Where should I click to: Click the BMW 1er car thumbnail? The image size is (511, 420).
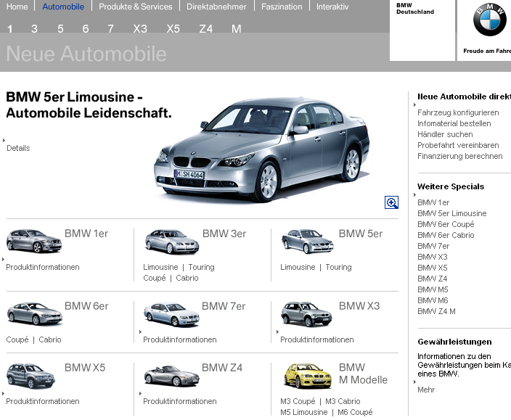(x=33, y=242)
